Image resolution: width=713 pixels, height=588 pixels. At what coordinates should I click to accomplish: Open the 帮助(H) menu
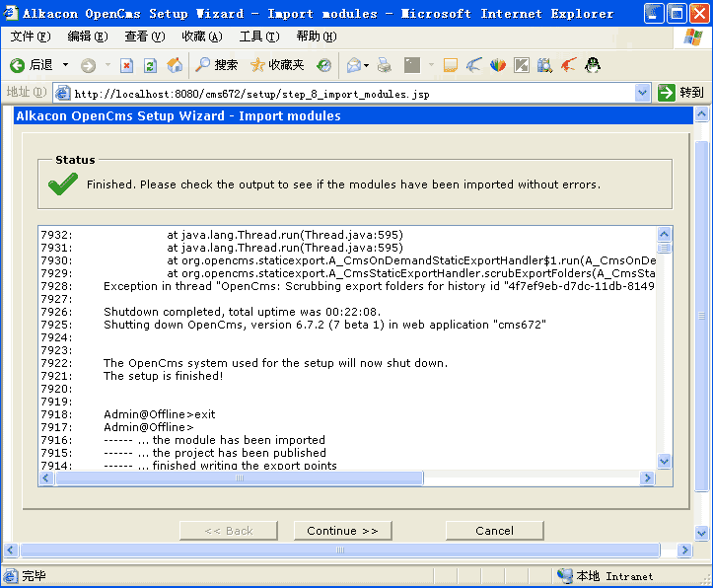click(x=317, y=37)
